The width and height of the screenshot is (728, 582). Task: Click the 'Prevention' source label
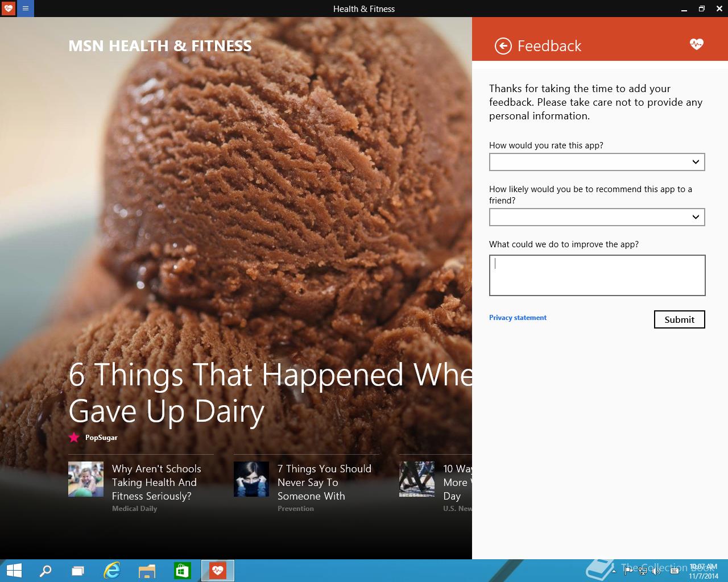296,509
